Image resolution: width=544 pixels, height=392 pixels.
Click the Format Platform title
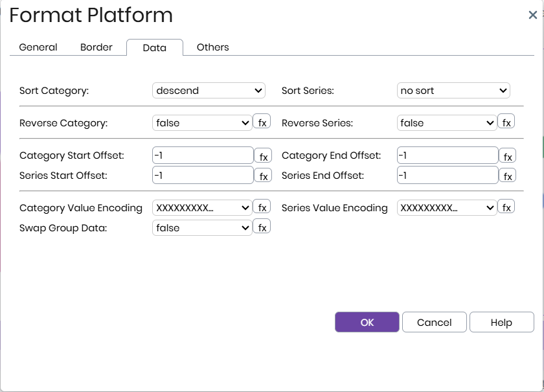tap(91, 15)
